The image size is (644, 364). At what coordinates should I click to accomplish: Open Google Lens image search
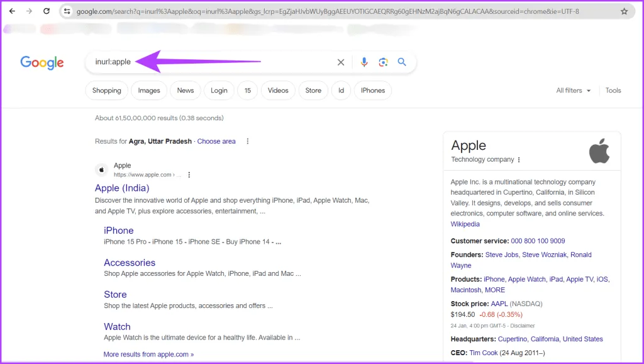pyautogui.click(x=383, y=62)
